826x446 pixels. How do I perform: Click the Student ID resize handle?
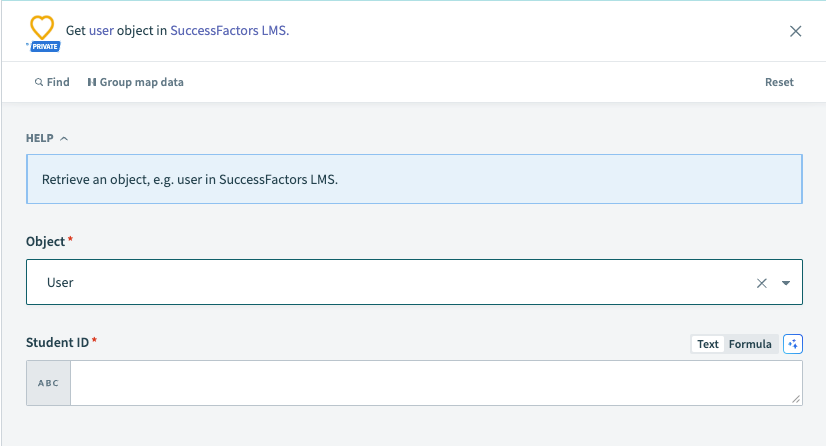(796, 399)
